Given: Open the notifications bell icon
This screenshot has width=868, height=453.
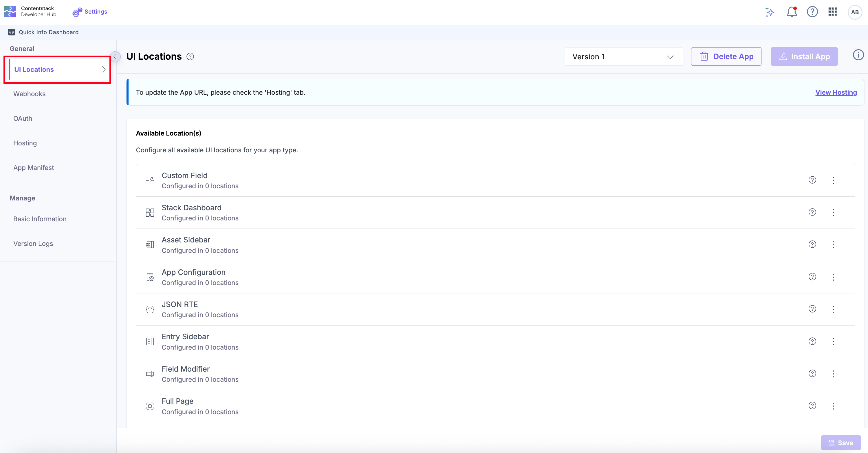Looking at the screenshot, I should pos(791,12).
